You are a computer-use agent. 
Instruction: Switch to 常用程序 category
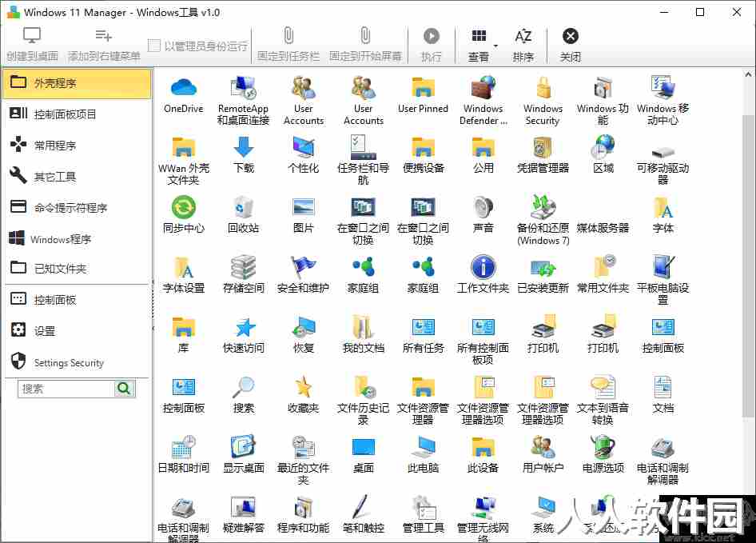coord(78,145)
